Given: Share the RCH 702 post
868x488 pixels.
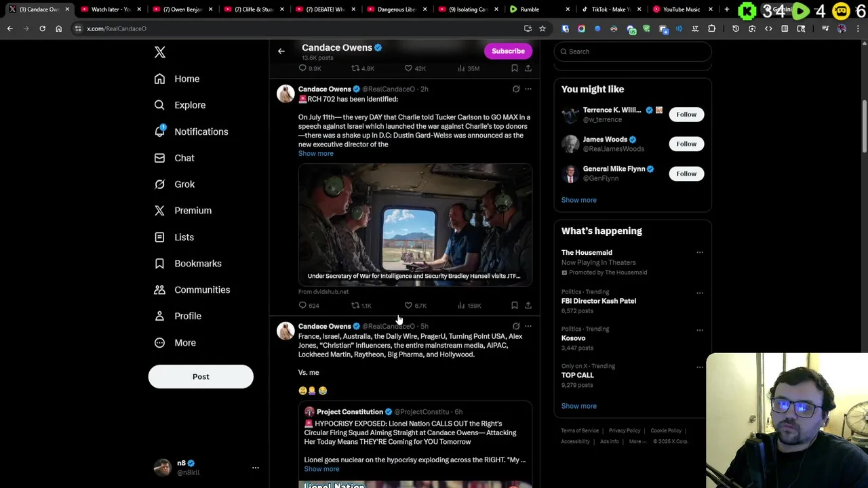Looking at the screenshot, I should [x=528, y=306].
